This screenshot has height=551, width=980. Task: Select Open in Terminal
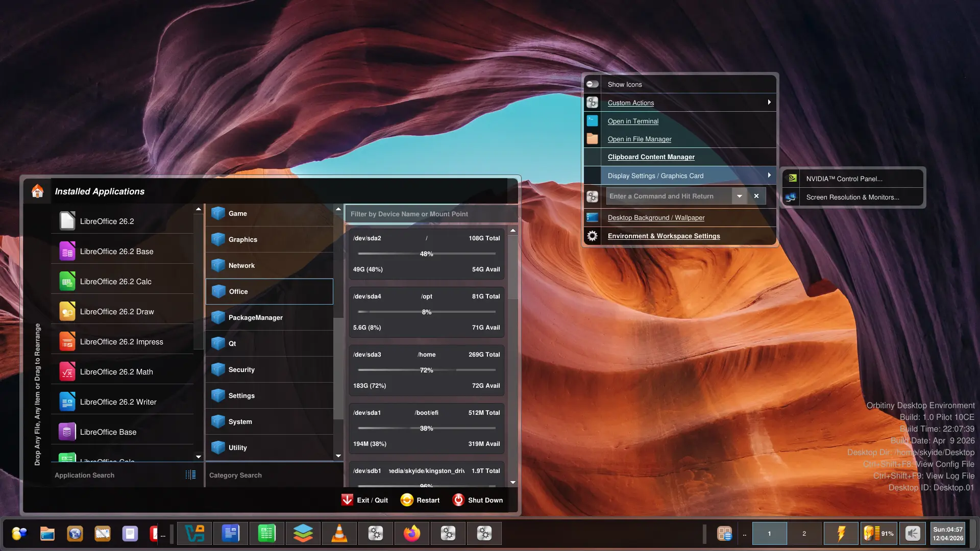pyautogui.click(x=633, y=121)
